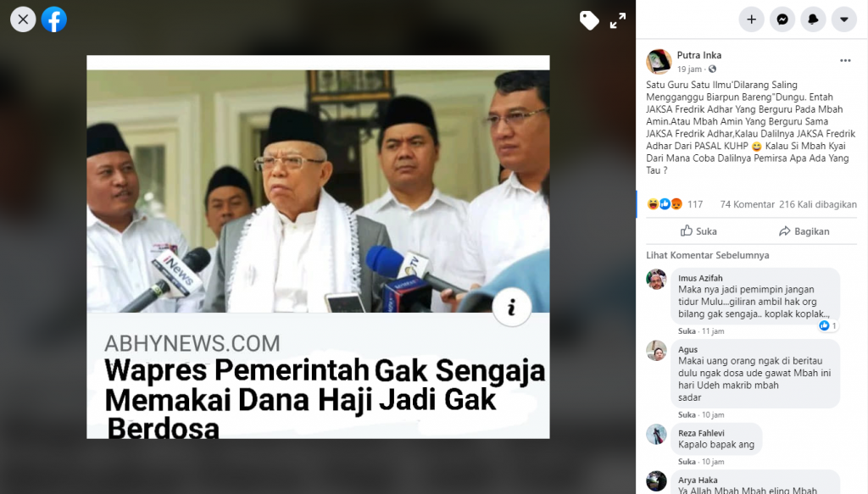Open the 216 Kali dibagikan share list
The width and height of the screenshot is (868, 494).
[818, 204]
